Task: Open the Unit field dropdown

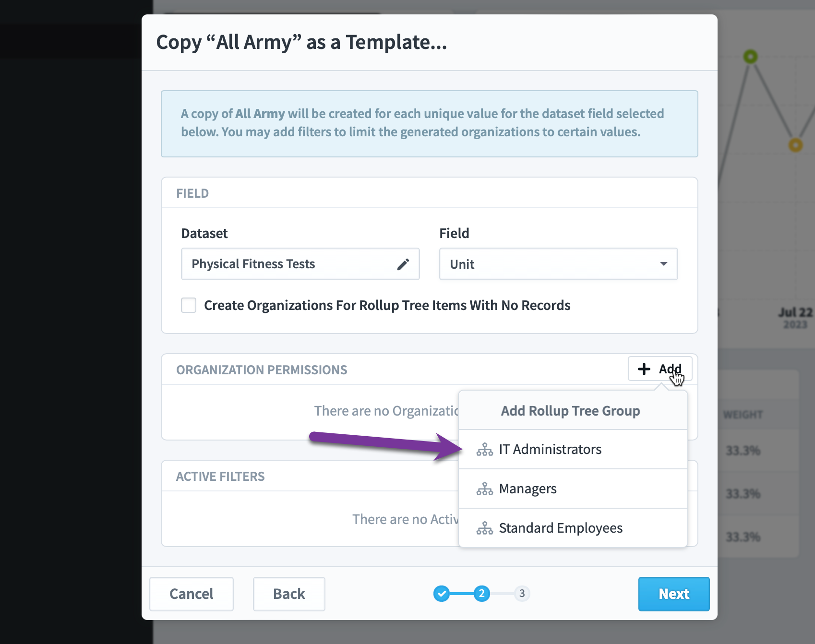Action: pos(558,264)
